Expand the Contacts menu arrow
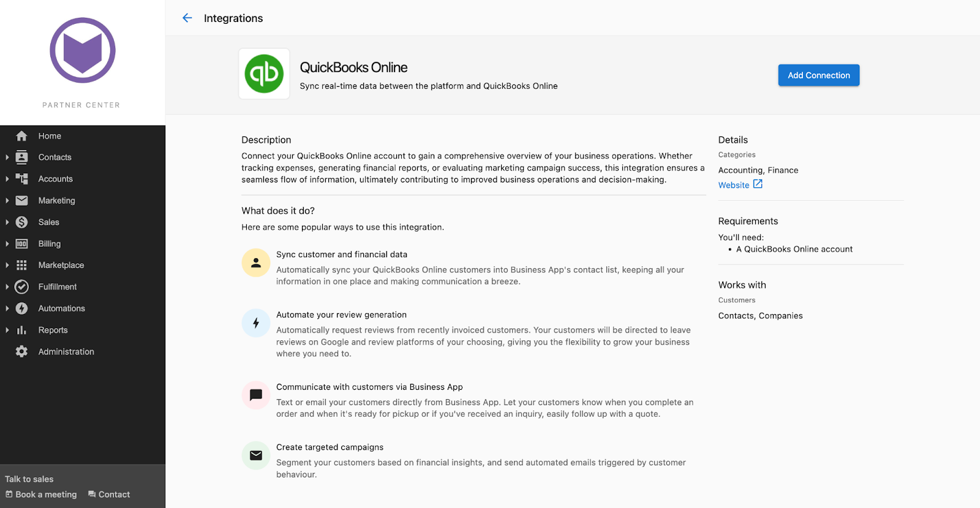The width and height of the screenshot is (980, 508). [7, 157]
